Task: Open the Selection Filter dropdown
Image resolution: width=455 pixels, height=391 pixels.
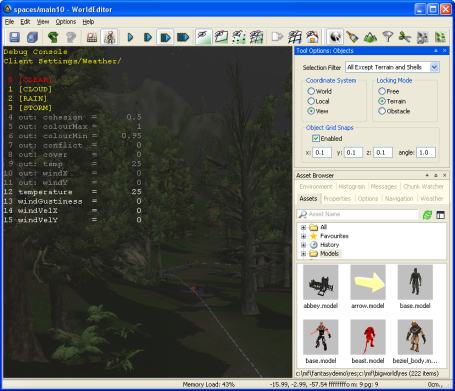Action: (x=434, y=67)
